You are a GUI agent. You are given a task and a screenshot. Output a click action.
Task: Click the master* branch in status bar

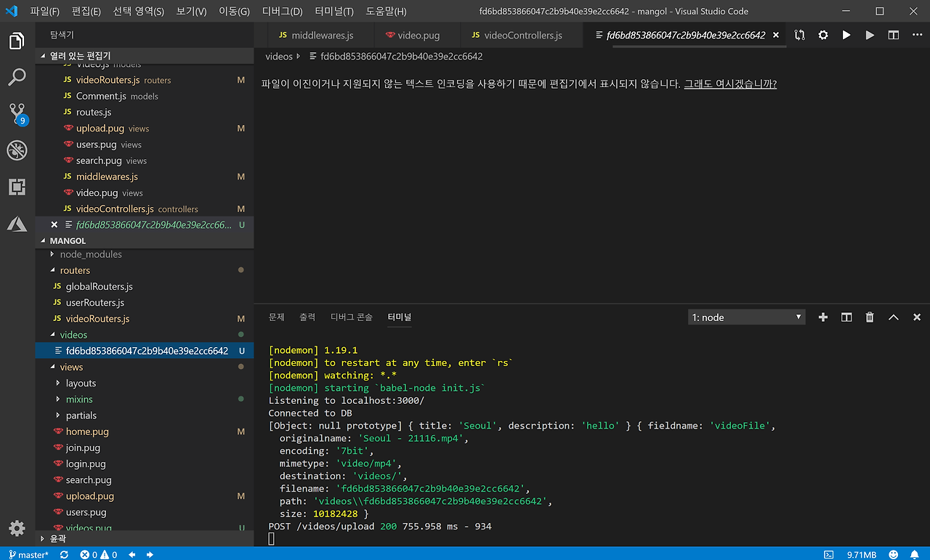click(29, 555)
